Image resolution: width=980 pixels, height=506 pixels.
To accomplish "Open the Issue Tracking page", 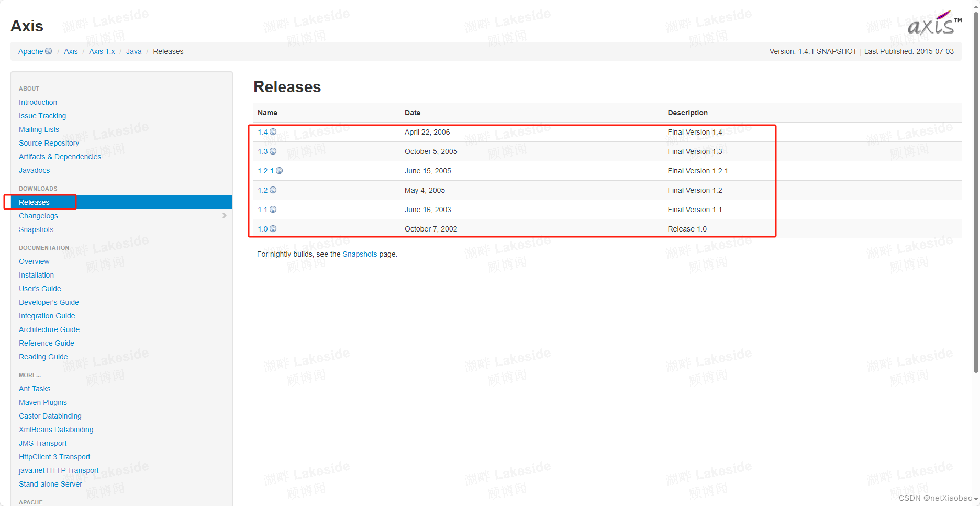I will click(x=42, y=115).
